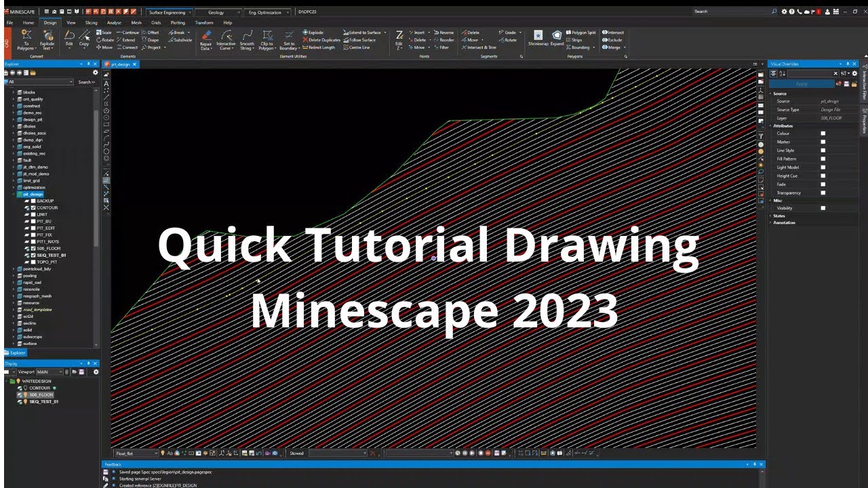
Task: Click the Explode Text tool
Action: point(47,40)
